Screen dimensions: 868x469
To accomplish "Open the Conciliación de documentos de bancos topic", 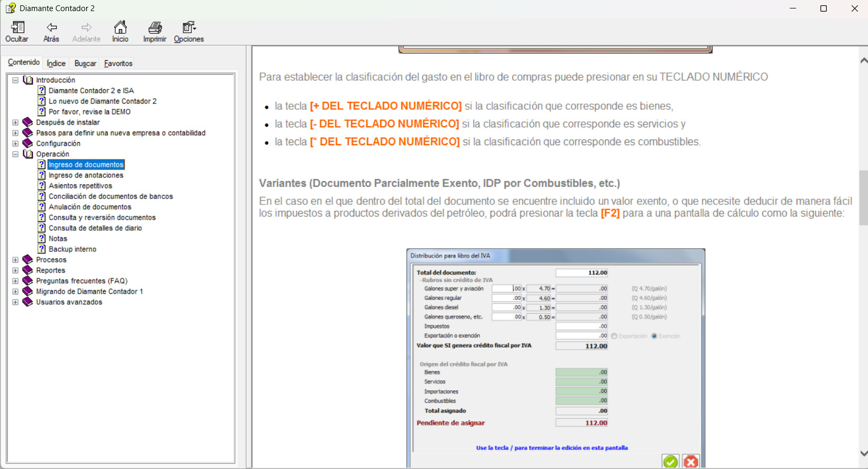I will (110, 196).
